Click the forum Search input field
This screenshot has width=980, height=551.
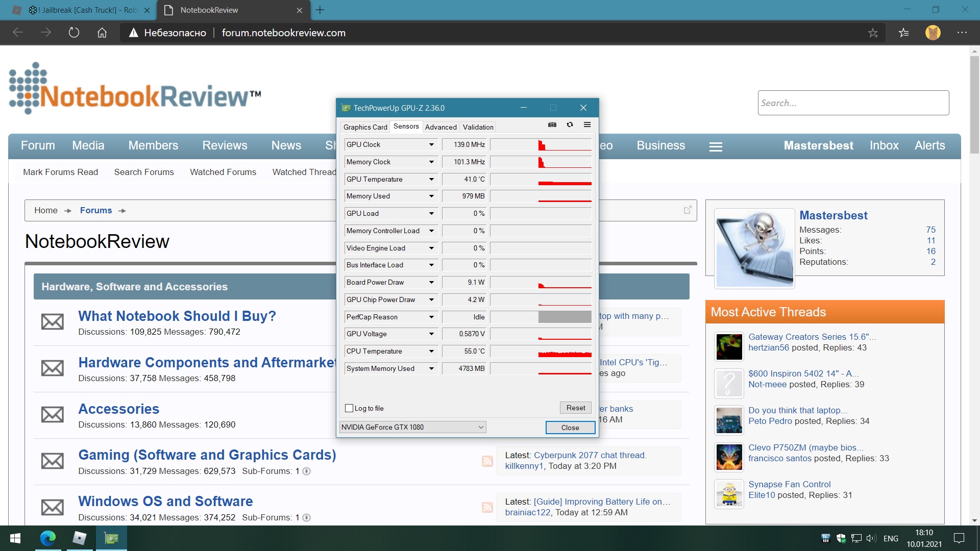[x=853, y=103]
